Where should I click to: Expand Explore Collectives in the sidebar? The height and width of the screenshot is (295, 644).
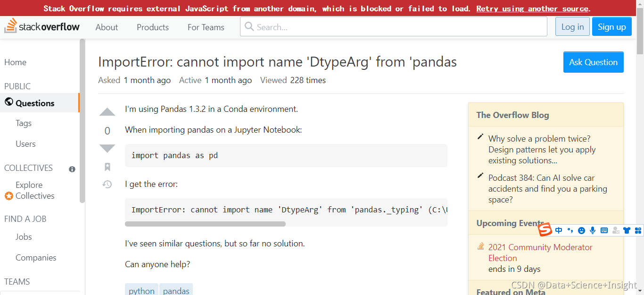click(x=29, y=190)
